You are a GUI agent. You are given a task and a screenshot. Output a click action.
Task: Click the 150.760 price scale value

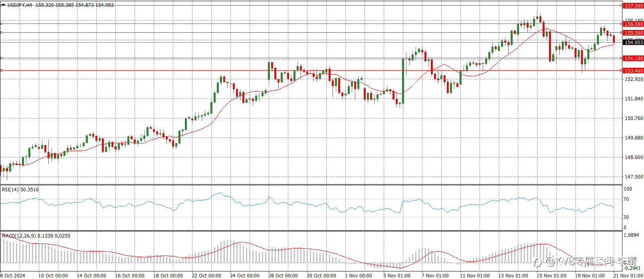point(634,118)
